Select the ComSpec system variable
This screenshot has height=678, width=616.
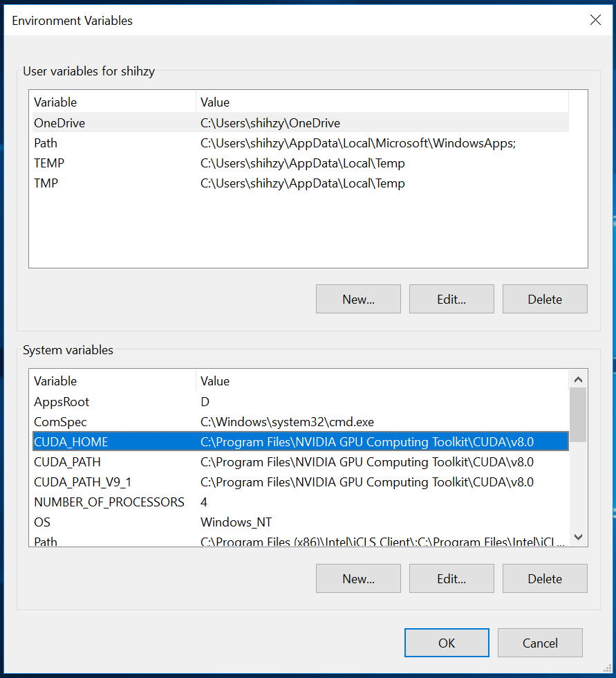[301, 421]
